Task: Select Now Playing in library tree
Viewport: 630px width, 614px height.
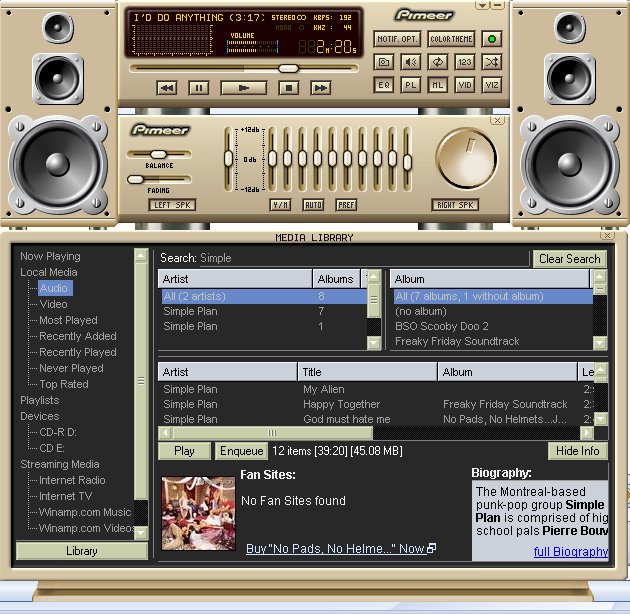Action: pyautogui.click(x=50, y=256)
